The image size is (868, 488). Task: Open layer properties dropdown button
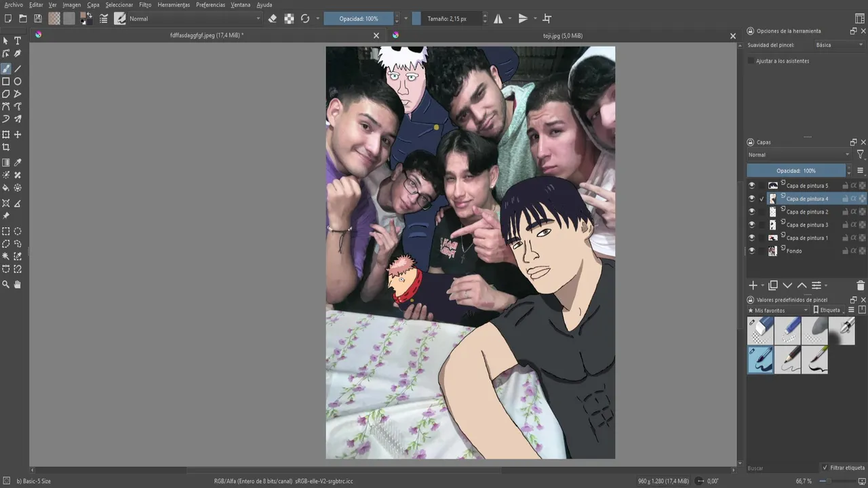click(816, 285)
